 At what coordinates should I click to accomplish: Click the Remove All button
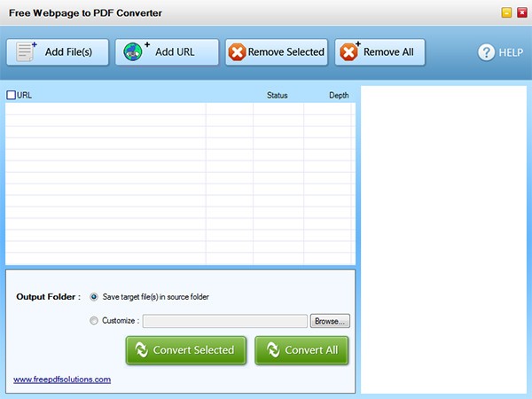379,52
